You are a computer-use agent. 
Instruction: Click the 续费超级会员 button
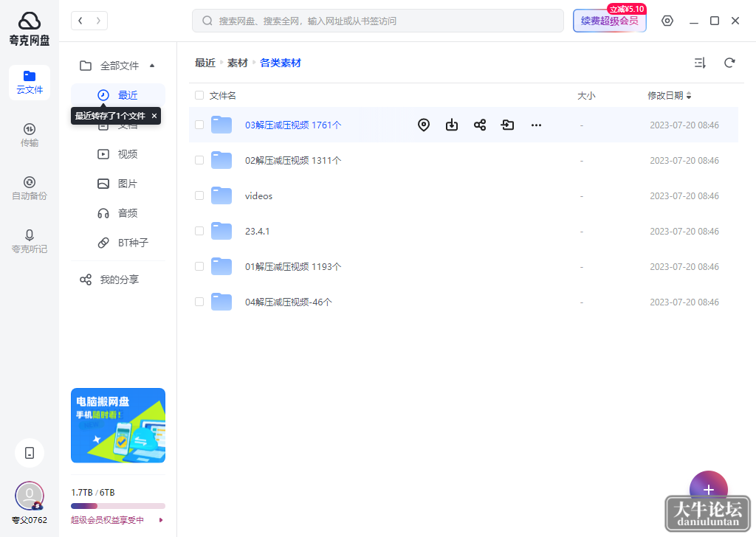click(609, 21)
